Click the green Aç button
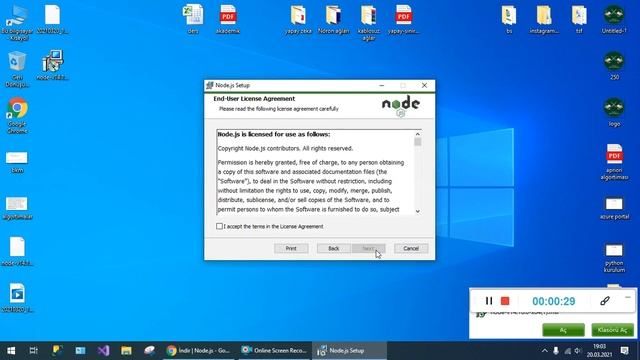 tap(563, 330)
